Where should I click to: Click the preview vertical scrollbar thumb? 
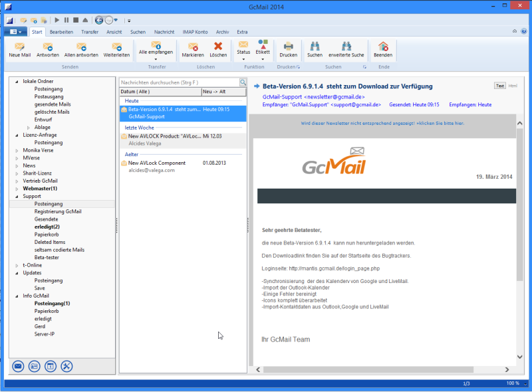[x=519, y=205]
